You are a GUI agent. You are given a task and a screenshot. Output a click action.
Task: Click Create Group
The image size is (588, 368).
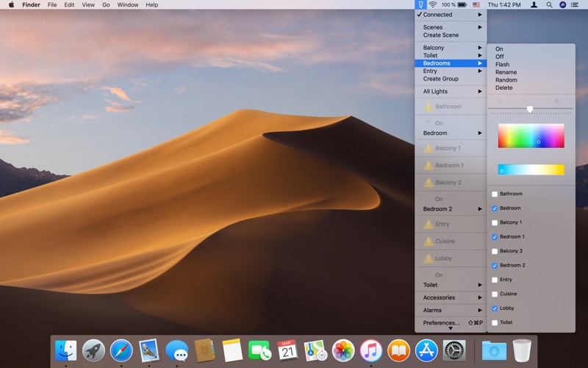(441, 79)
